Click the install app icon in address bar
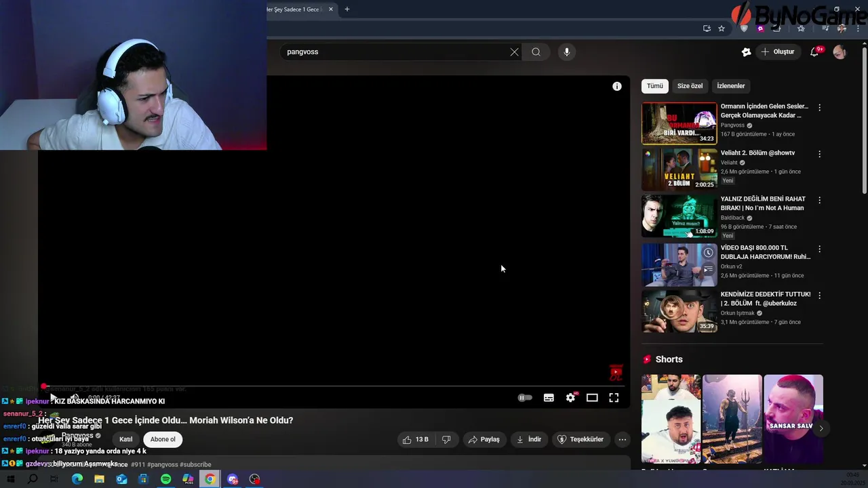This screenshot has height=488, width=868. pyautogui.click(x=707, y=28)
